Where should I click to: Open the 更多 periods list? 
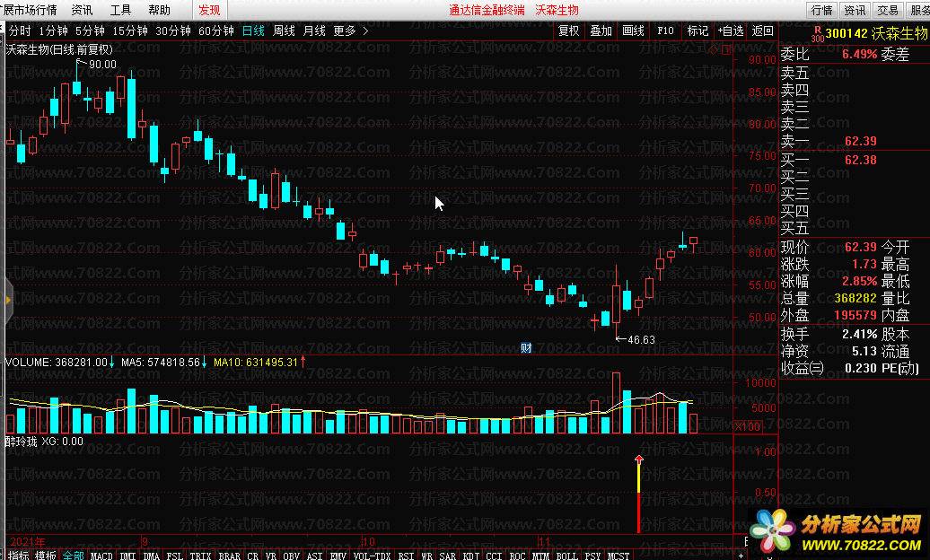[345, 31]
